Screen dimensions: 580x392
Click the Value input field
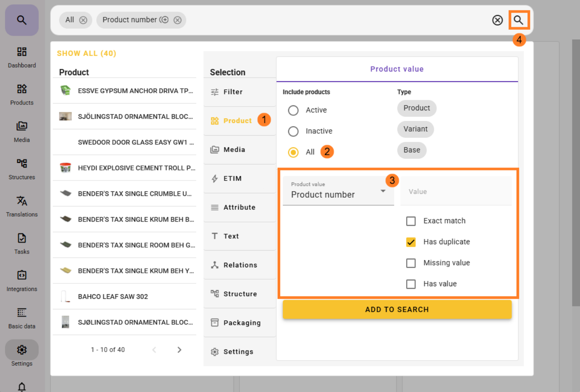click(456, 191)
